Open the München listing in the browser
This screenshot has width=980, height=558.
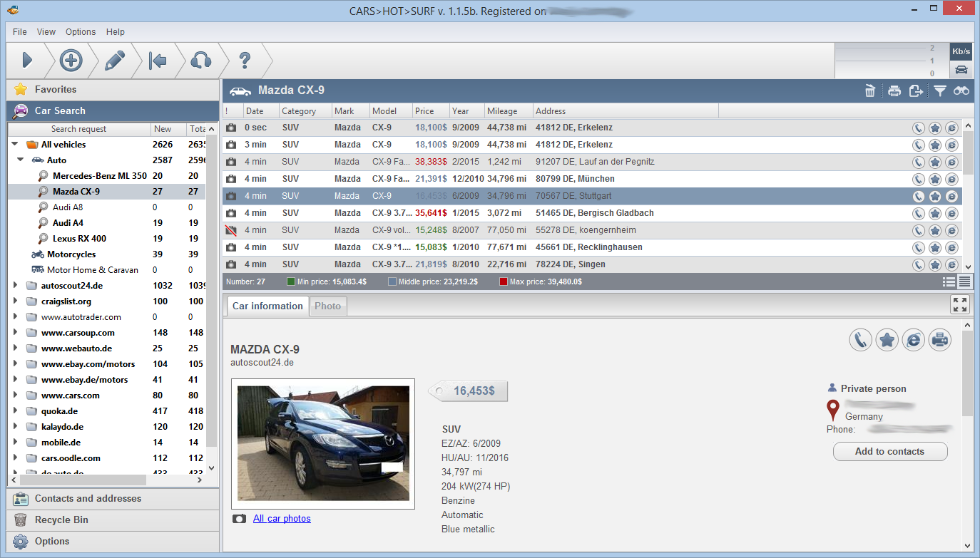(x=951, y=179)
